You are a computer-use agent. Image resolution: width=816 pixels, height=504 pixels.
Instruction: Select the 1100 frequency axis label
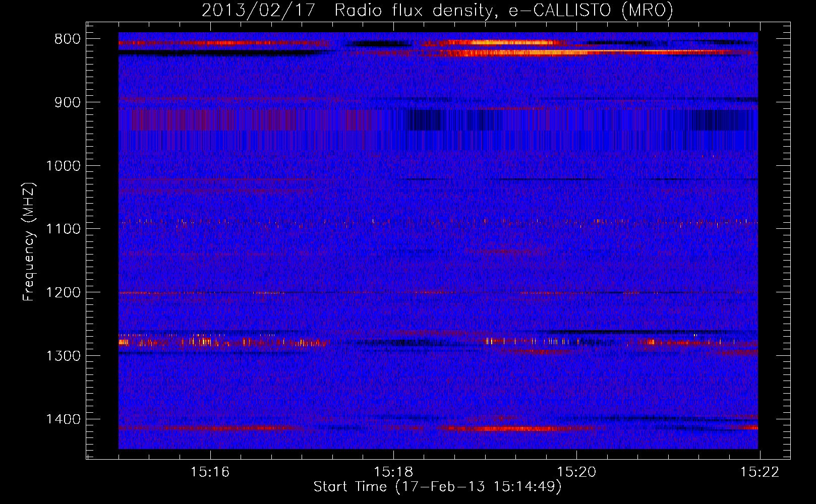[63, 229]
